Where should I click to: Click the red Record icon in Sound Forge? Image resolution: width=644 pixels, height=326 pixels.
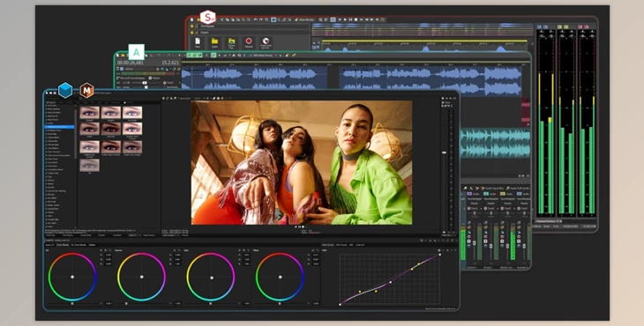click(249, 41)
